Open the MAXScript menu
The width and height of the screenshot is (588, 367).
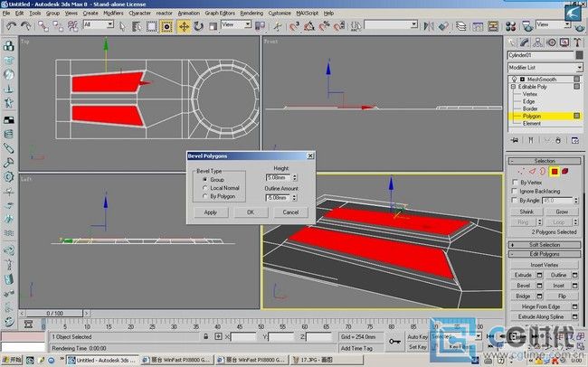pos(308,13)
